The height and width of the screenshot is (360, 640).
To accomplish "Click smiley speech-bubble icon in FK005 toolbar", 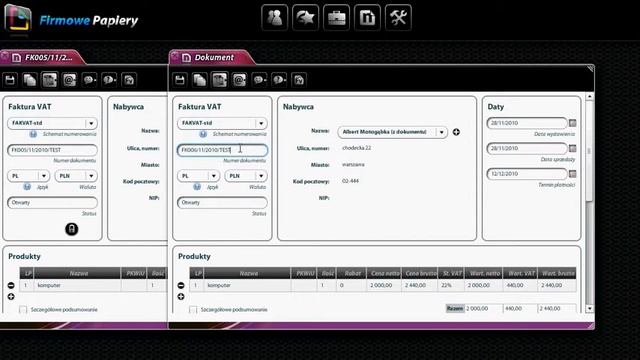I will point(89,80).
